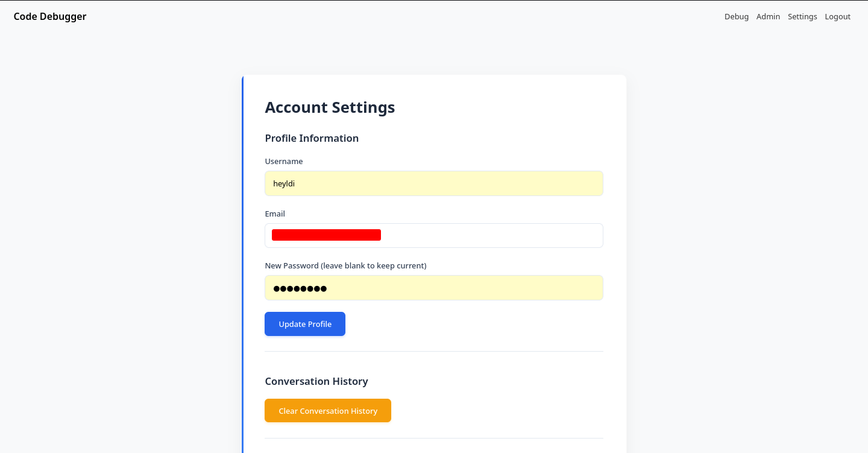Viewport: 868px width, 453px height.
Task: Log out using the Logout link
Action: click(837, 16)
